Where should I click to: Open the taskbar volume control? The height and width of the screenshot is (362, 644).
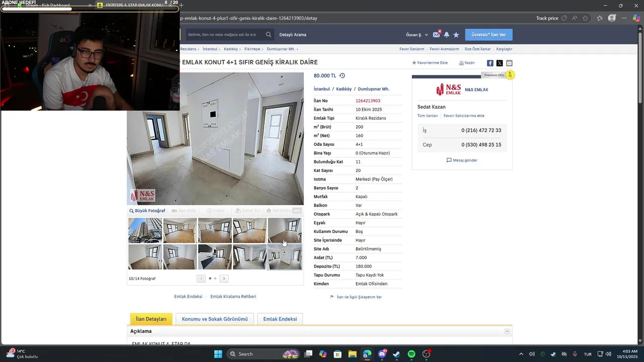click(x=608, y=354)
